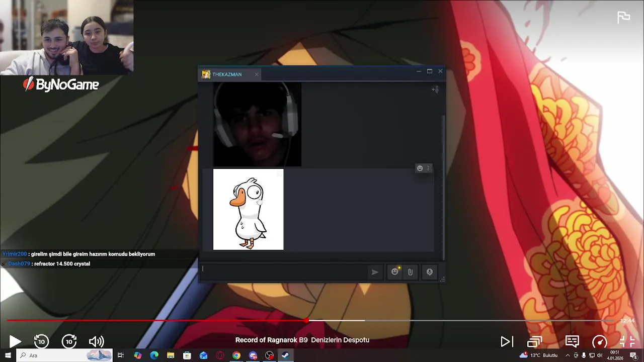Viewport: 644px width, 362px height.
Task: Open Microsoft Store from taskbar
Action: coord(187,355)
